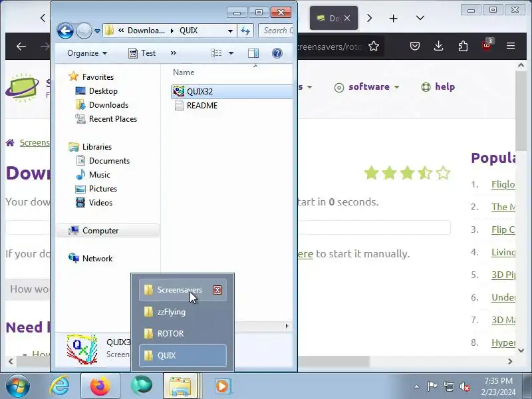
Task: Switch to the ROTOR folder window
Action: click(183, 334)
